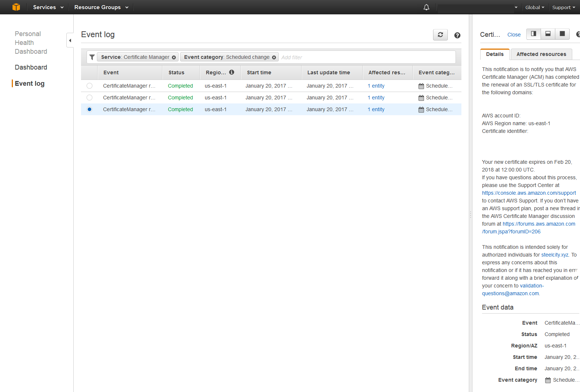The width and height of the screenshot is (580, 392).
Task: Click us-east-1 region in second row
Action: click(x=215, y=98)
